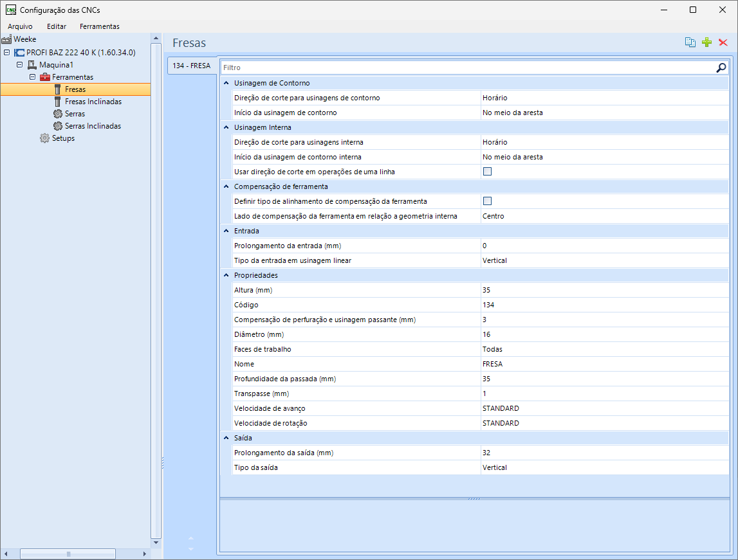Edit 'Prolongamento da saída' value 32
Image resolution: width=738 pixels, height=560 pixels.
[605, 453]
